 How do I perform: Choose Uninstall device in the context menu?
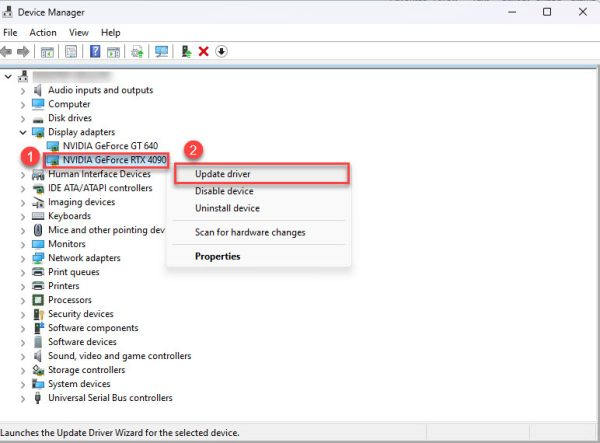pyautogui.click(x=227, y=208)
